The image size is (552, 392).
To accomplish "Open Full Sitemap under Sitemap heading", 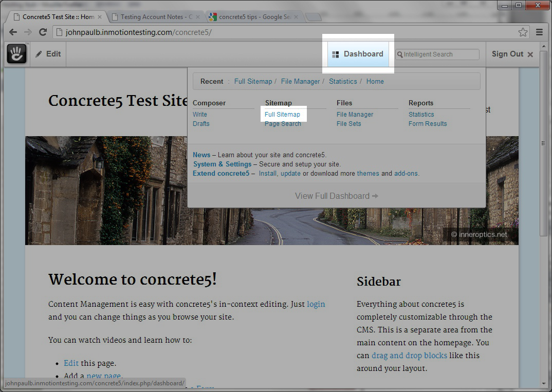I will (x=282, y=115).
